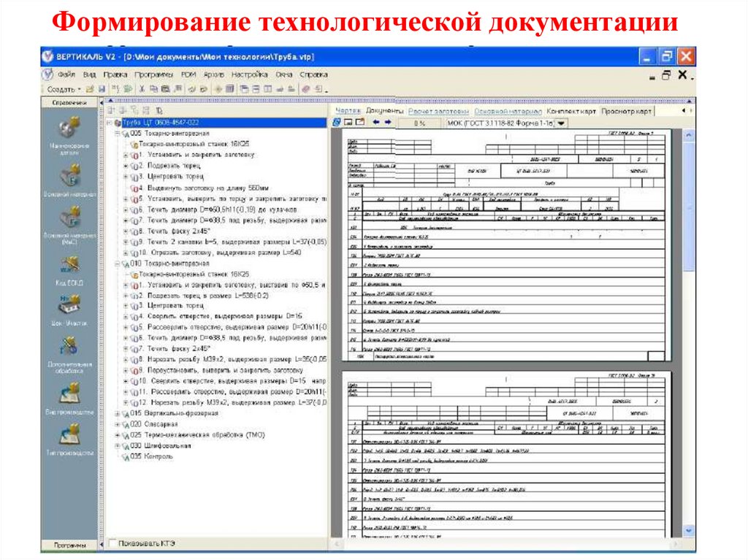The height and width of the screenshot is (560, 748).
Task: Click the left-panel collapse arrow beside Справочники
Action: click(102, 102)
